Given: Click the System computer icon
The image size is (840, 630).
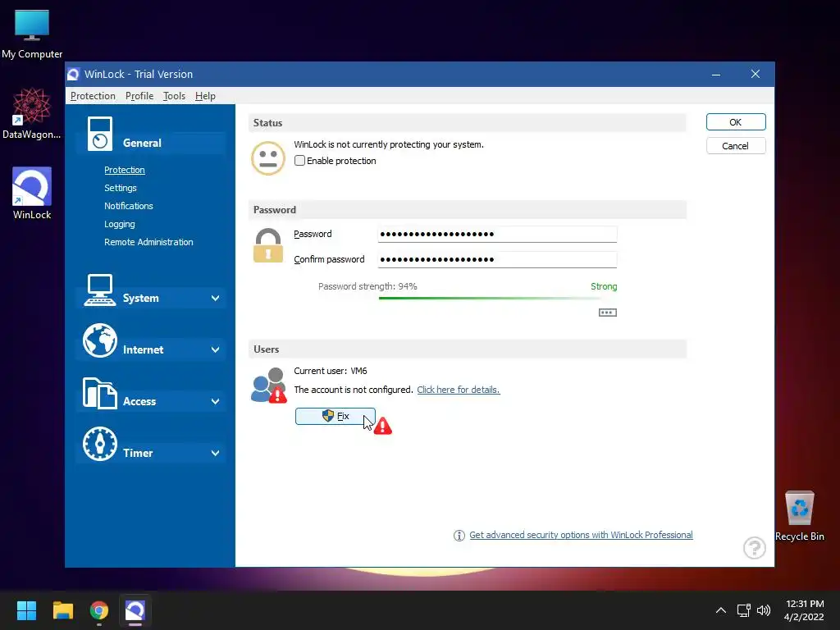Looking at the screenshot, I should coord(100,290).
